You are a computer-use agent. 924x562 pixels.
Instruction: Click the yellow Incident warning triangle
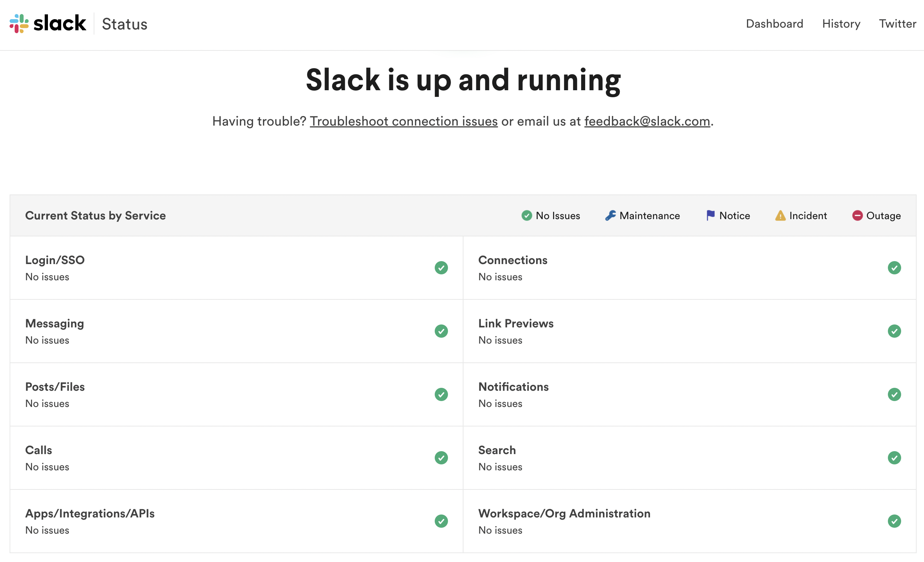click(780, 215)
